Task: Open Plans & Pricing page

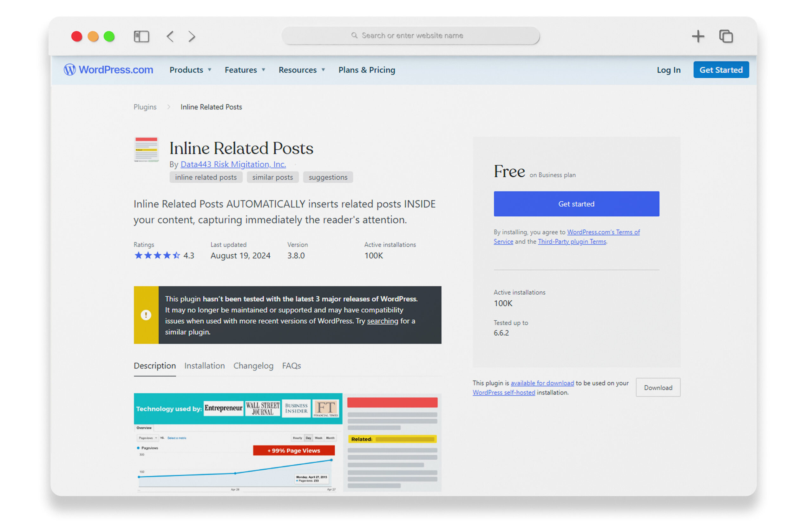Action: [x=367, y=70]
